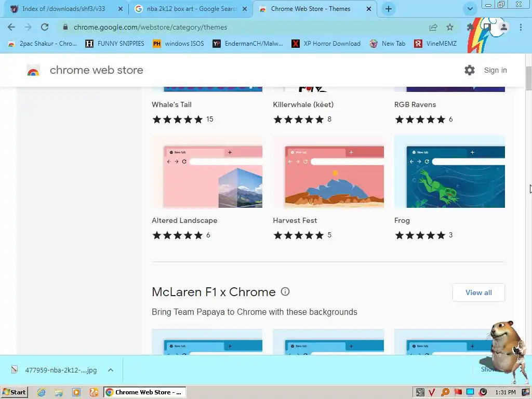Click the Harvest Fest title text
532x399 pixels.
295,220
